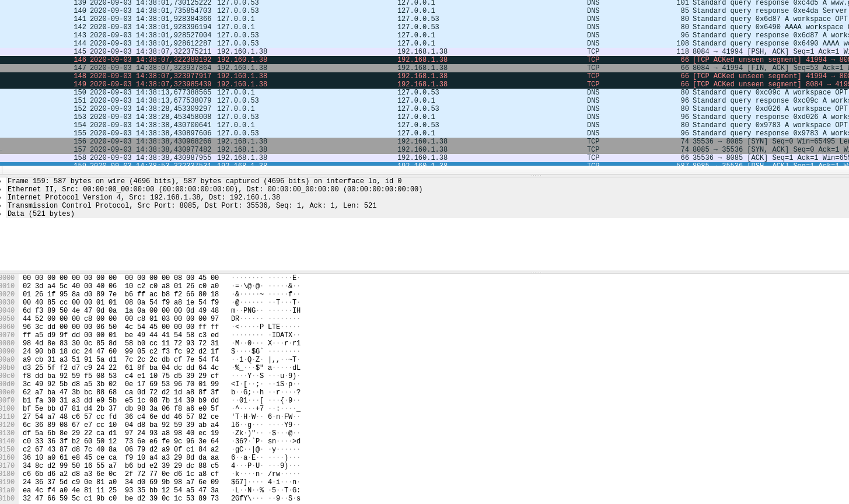849x504 pixels.
Task: Expand the Frame 159 details node
Action: (x=4, y=181)
